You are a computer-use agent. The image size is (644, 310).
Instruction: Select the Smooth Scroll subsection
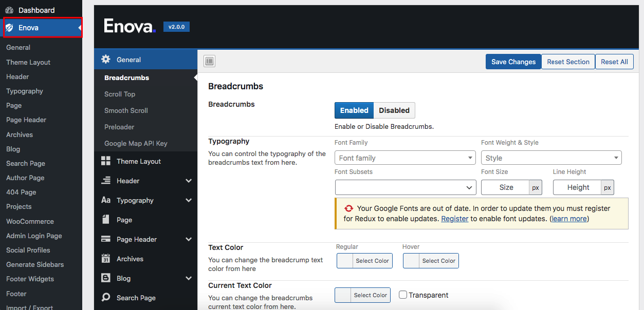tap(126, 110)
